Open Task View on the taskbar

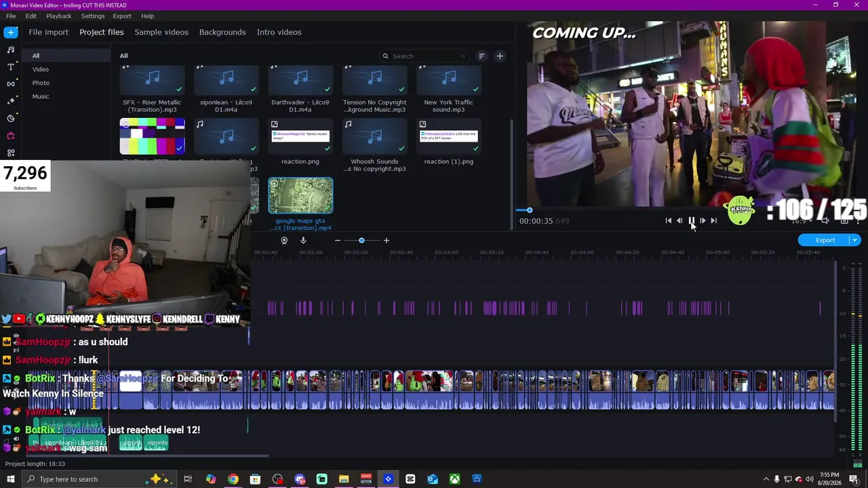[x=188, y=479]
